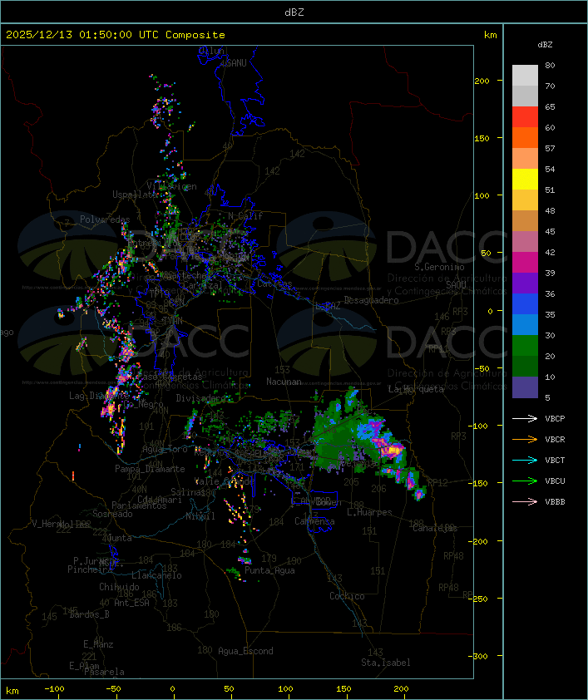
Task: Click the dBZ title in top bar
Action: click(294, 12)
